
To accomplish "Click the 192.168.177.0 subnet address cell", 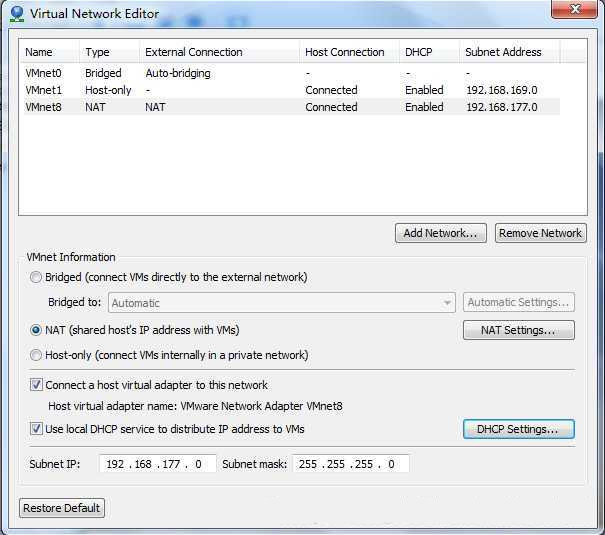I will (502, 107).
